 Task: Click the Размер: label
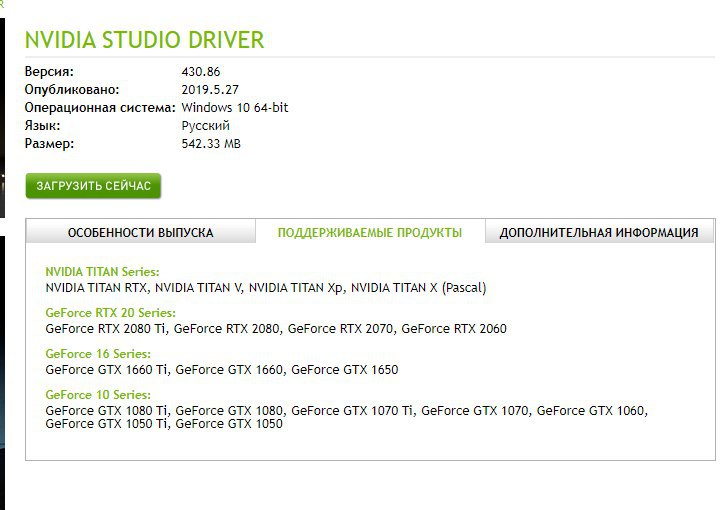coord(49,144)
